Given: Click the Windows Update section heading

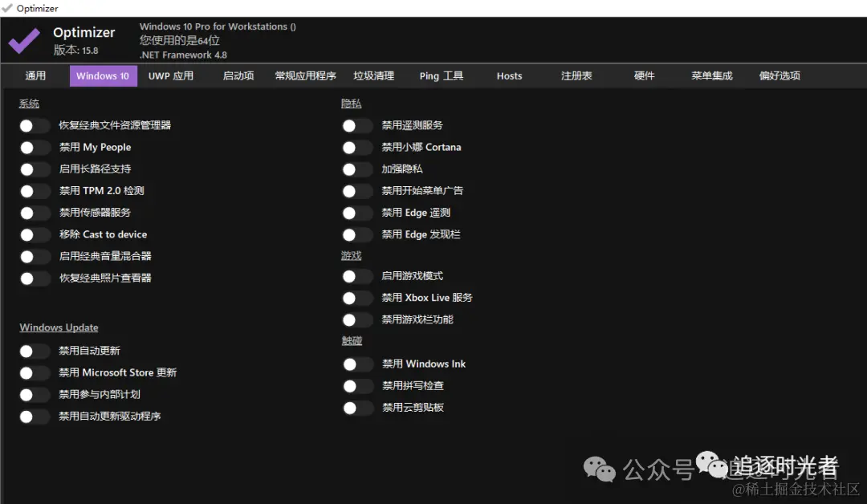Looking at the screenshot, I should point(59,327).
